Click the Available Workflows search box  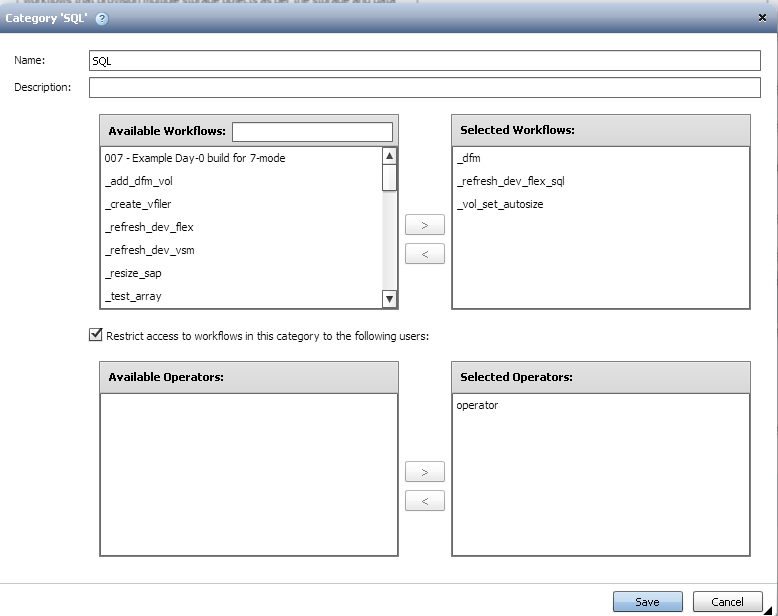tap(312, 132)
